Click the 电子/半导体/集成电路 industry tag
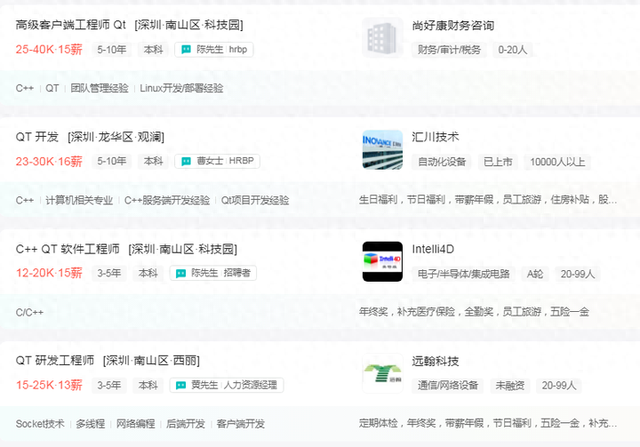Viewport: 640px width, 447px height. pos(464,274)
